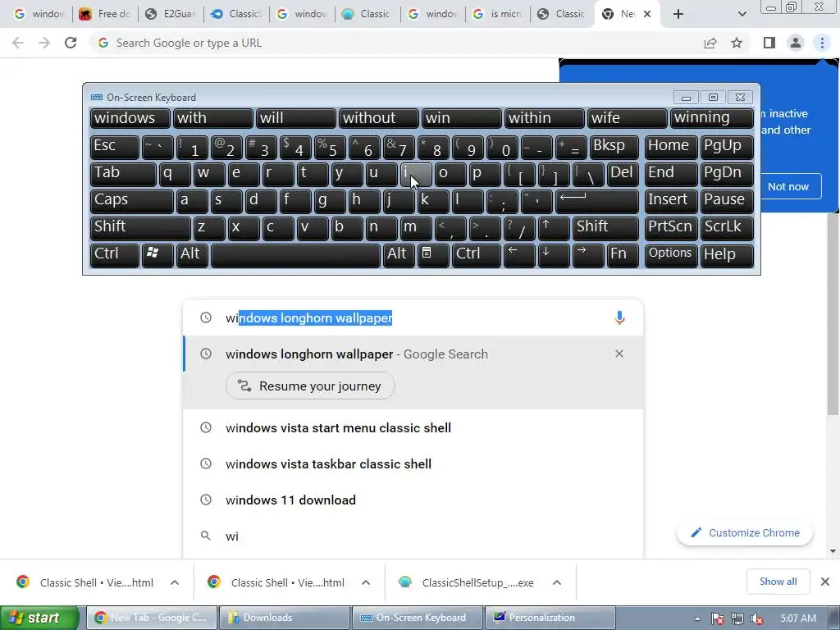Select the plain 'wi' search suggestion
Viewport: 840px width, 630px height.
coord(413,536)
